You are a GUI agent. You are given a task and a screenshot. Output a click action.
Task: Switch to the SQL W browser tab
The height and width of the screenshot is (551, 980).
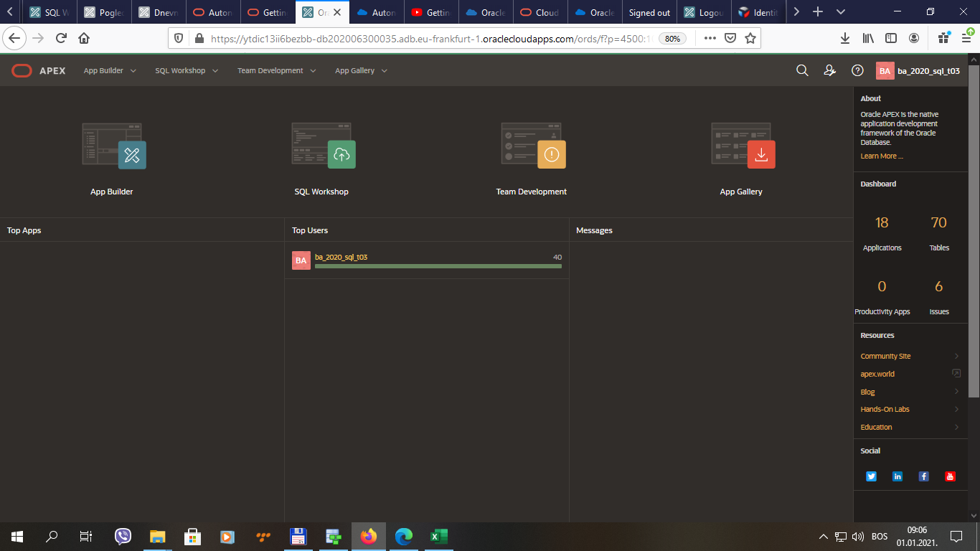[50, 12]
